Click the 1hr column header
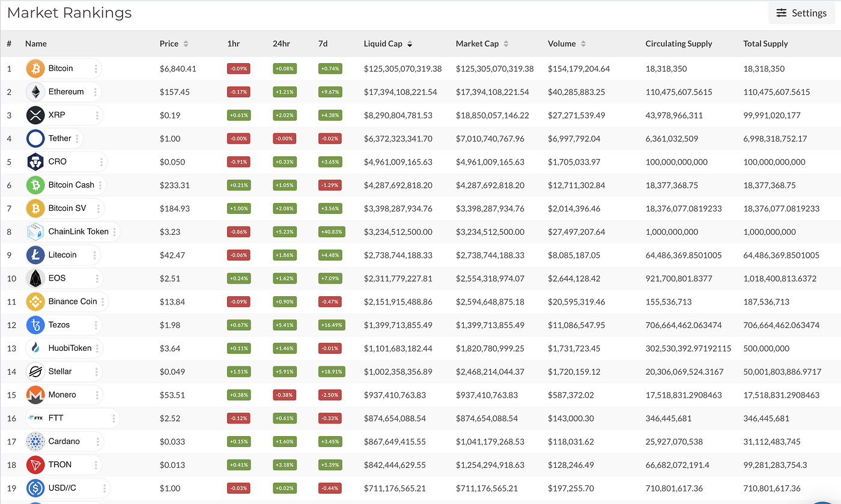This screenshot has height=504, width=841. 233,44
